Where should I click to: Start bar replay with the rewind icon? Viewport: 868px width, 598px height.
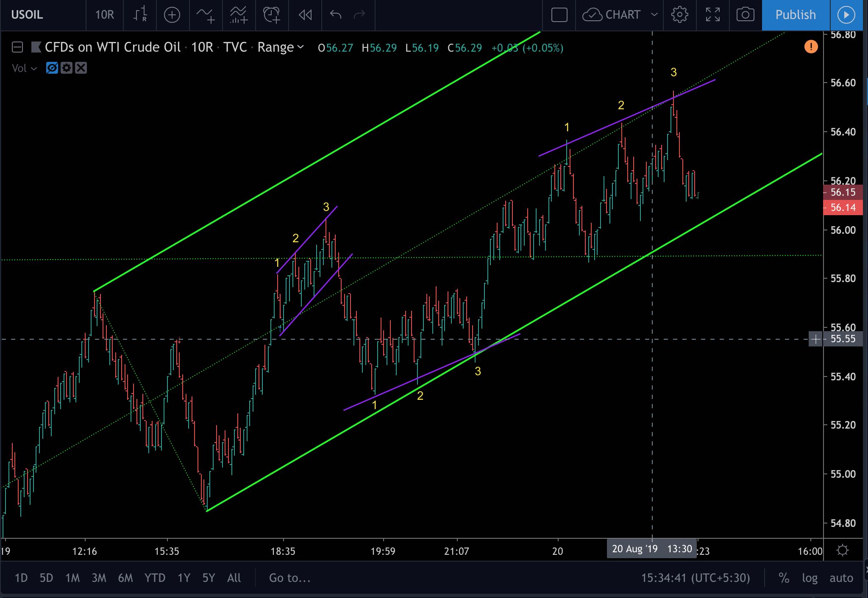tap(305, 15)
